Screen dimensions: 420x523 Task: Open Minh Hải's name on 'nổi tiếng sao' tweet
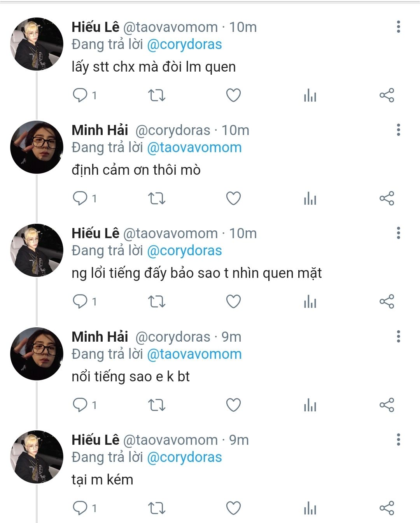click(100, 337)
